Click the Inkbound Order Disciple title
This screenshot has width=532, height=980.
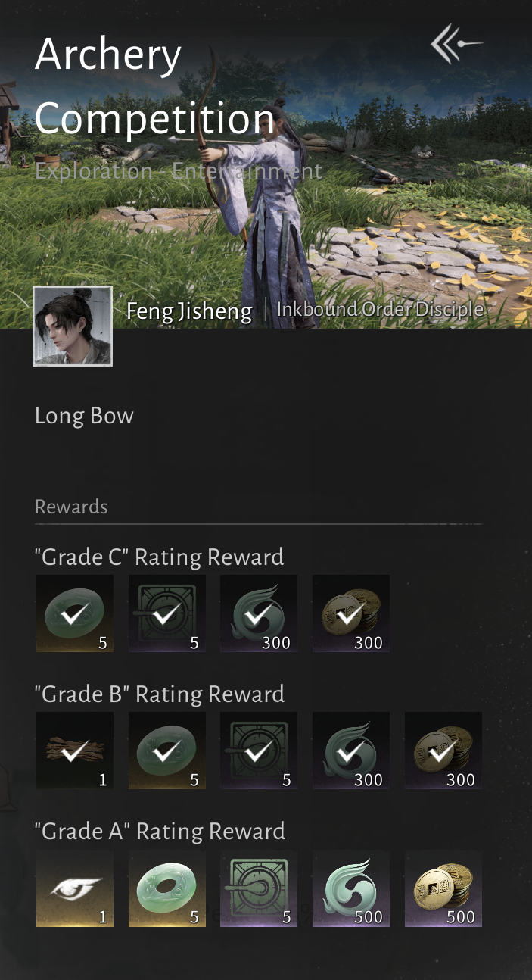(380, 310)
